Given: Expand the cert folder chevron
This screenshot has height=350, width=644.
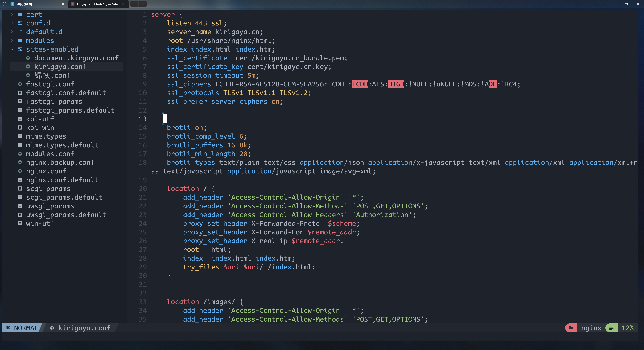Looking at the screenshot, I should click(x=12, y=15).
